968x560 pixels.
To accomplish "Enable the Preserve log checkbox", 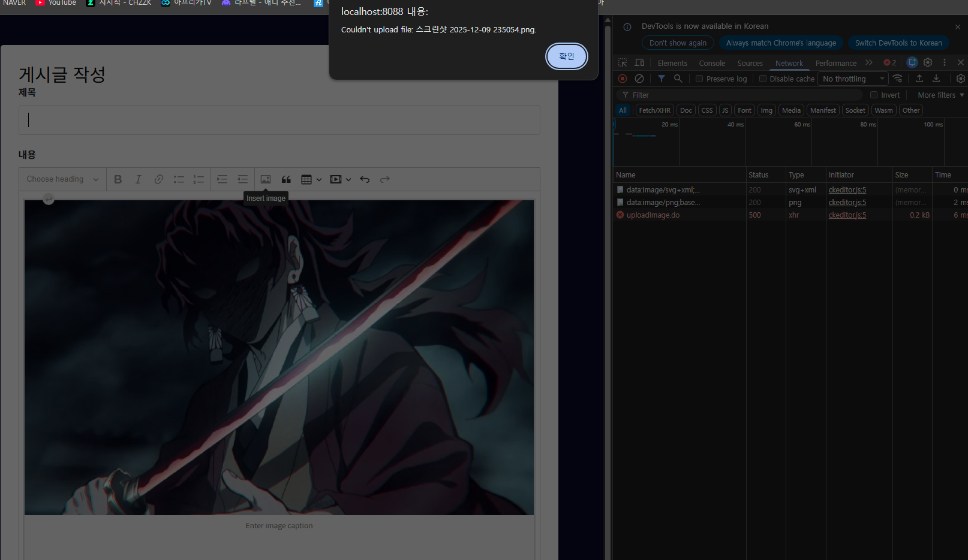I will [699, 79].
